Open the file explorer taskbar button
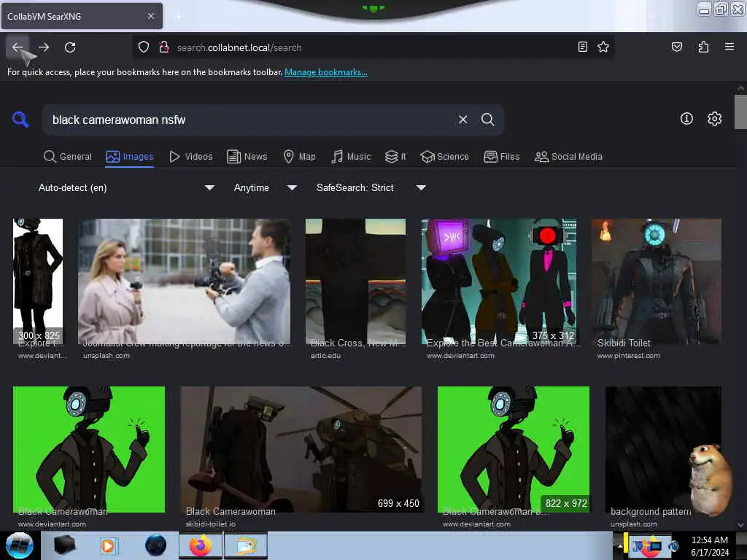 click(246, 545)
